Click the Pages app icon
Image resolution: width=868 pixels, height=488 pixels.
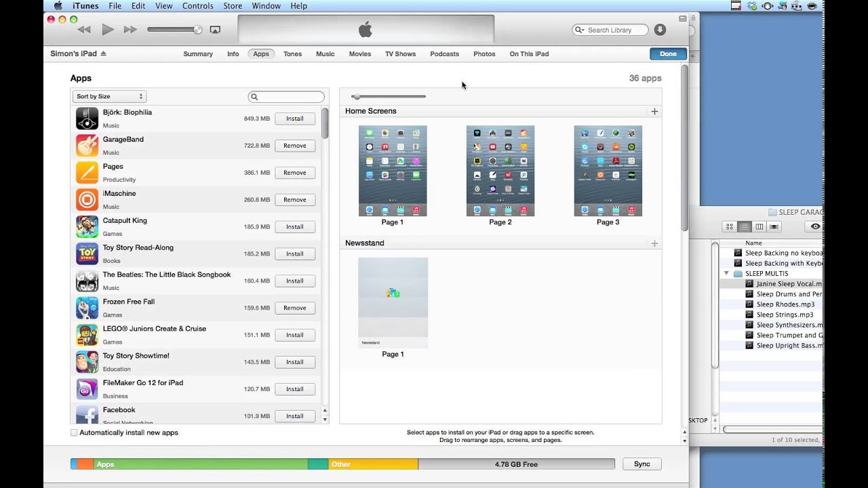[x=87, y=173]
